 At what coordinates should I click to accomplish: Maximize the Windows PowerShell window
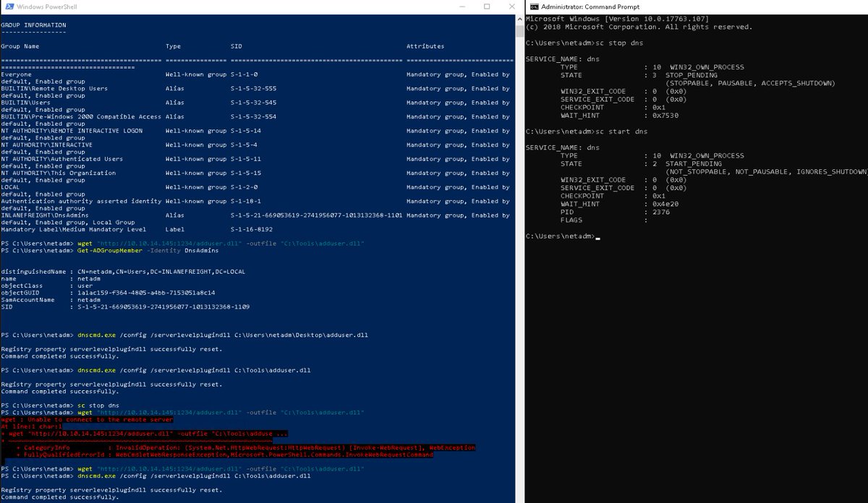[487, 7]
